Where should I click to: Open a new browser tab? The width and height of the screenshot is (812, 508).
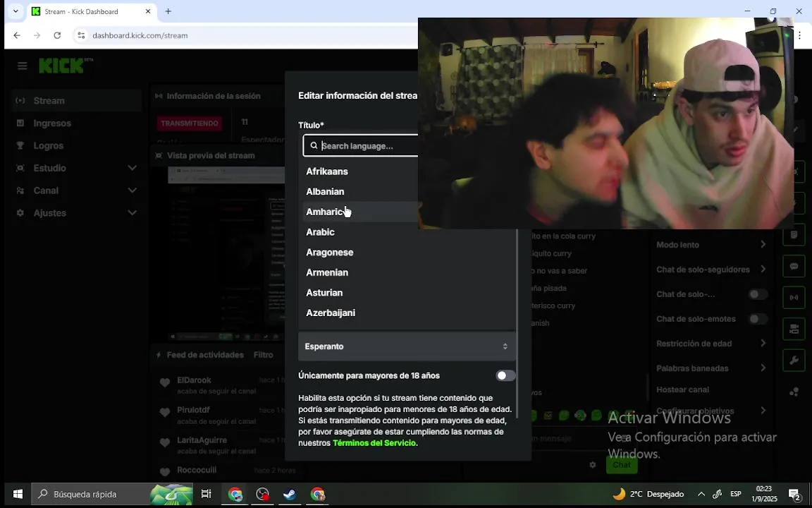click(168, 11)
